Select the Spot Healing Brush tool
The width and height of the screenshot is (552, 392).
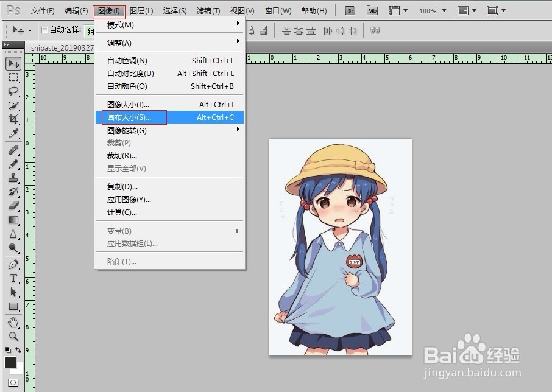pos(13,150)
